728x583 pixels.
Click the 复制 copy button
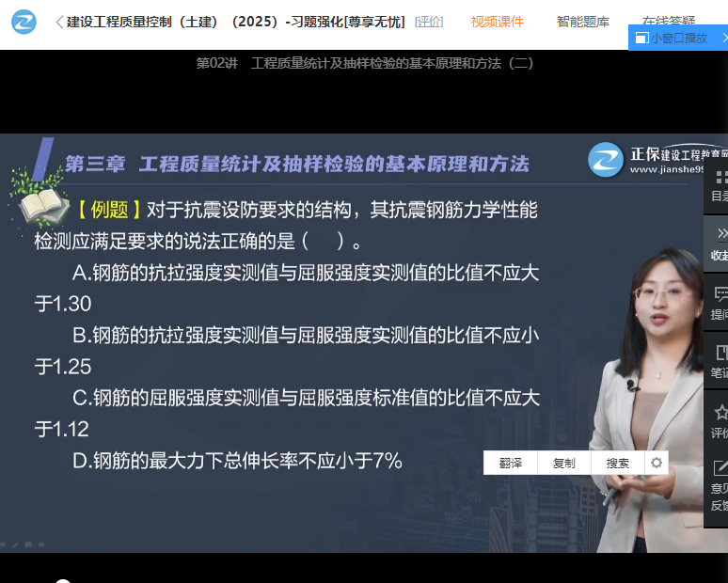tap(563, 463)
